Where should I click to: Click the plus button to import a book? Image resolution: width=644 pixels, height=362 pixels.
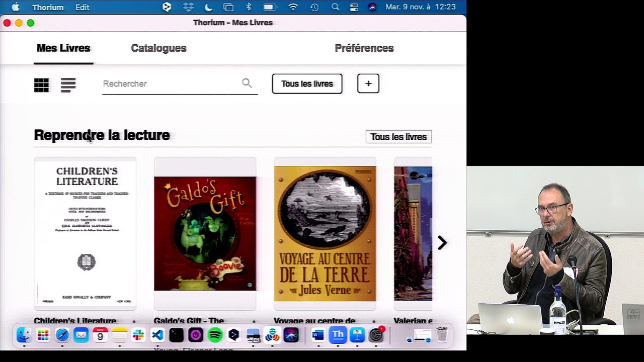[368, 83]
